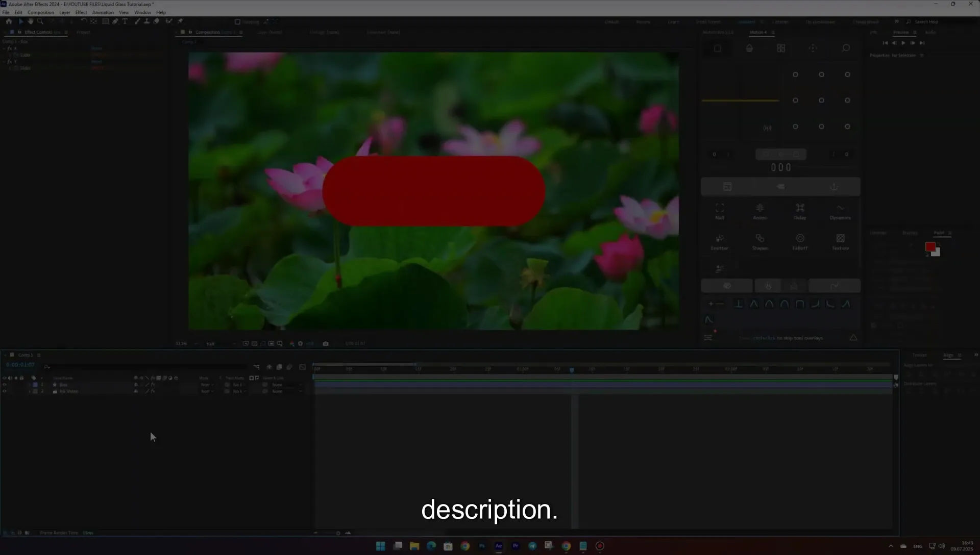Open the Animation menu
Screen dimensions: 980x555
pyautogui.click(x=103, y=12)
